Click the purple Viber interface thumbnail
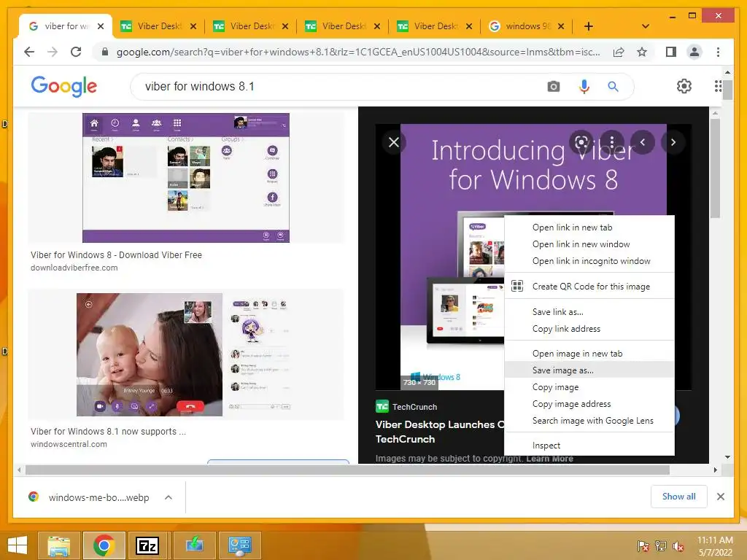The height and width of the screenshot is (560, 747). tap(186, 178)
